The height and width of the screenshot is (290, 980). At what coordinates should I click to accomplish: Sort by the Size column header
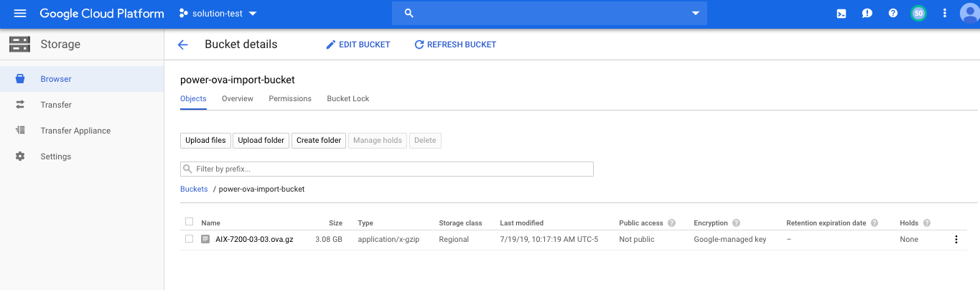(335, 223)
